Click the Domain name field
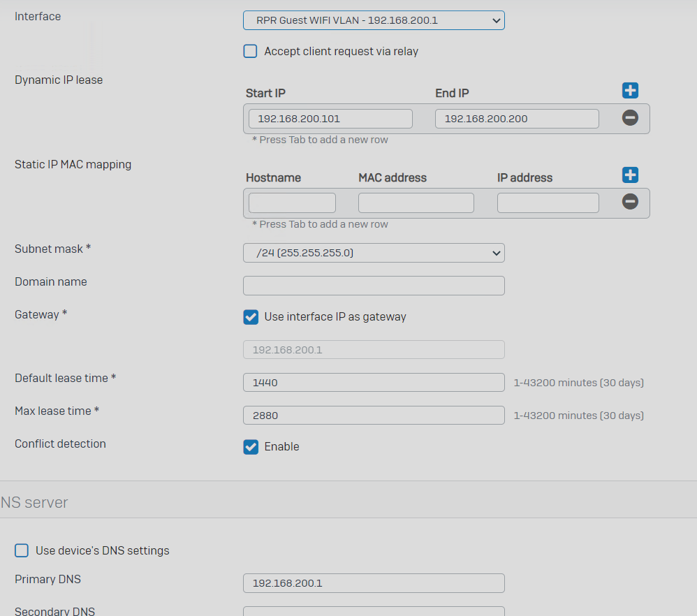 coord(374,286)
